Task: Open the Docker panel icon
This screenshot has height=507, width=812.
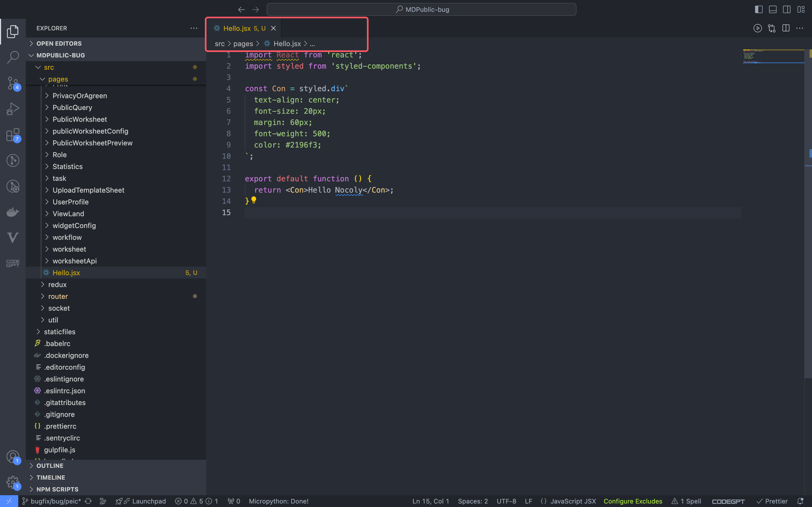Action: (x=13, y=212)
